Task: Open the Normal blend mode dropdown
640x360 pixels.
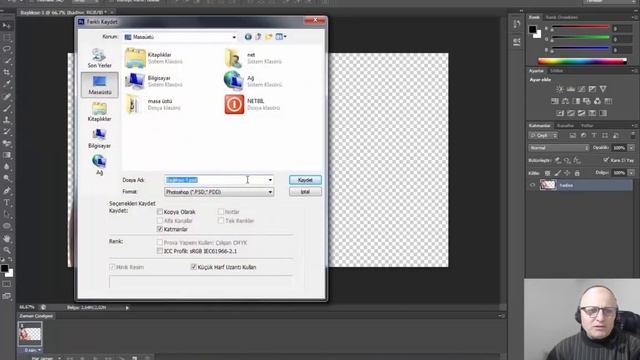Action: click(559, 148)
